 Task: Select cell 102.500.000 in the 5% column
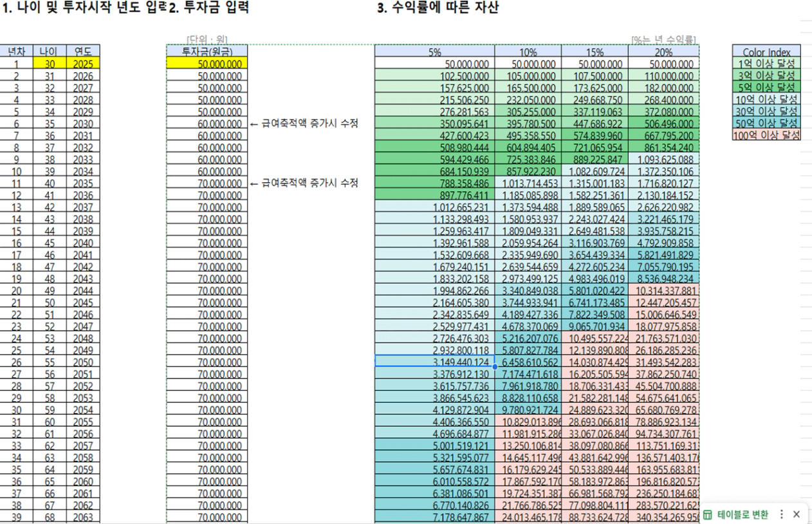pos(435,76)
